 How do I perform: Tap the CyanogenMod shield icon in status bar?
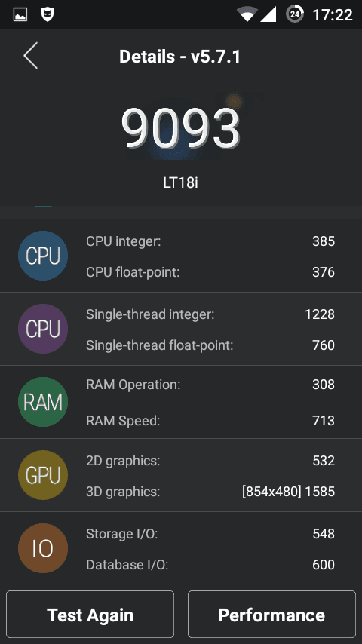click(48, 15)
